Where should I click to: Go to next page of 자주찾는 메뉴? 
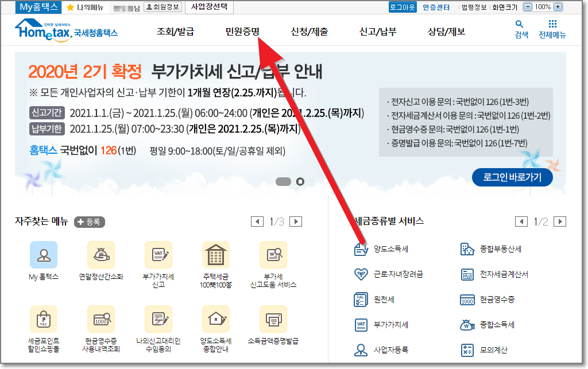pos(296,222)
